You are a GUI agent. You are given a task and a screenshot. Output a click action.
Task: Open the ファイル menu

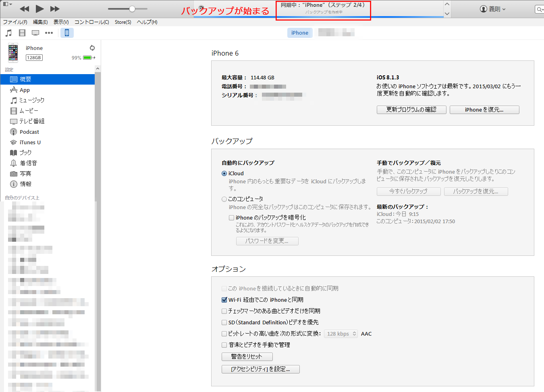[x=15, y=22]
